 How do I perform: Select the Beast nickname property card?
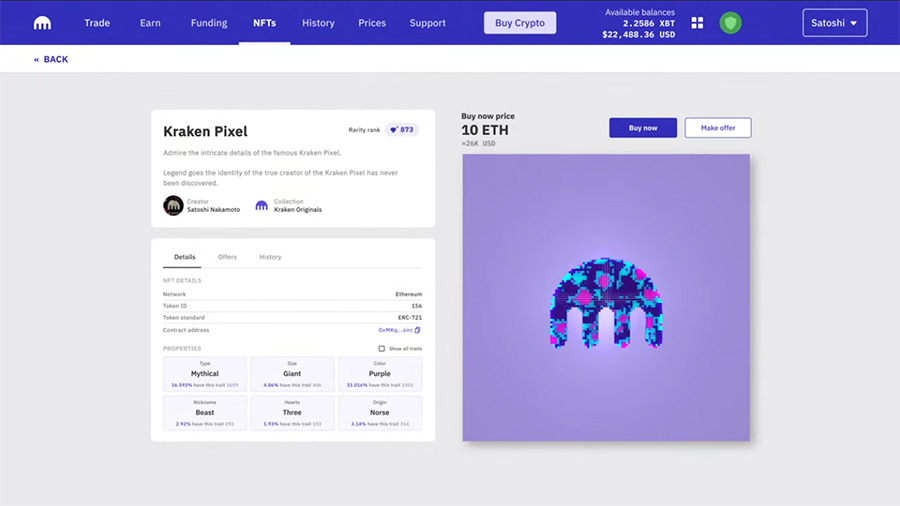(x=205, y=413)
